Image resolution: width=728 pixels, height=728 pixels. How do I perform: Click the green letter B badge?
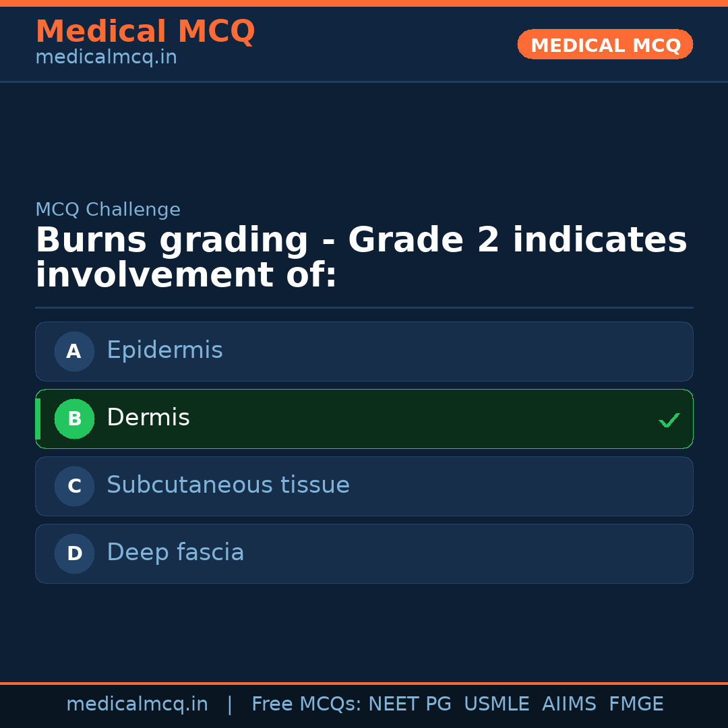[x=74, y=419]
